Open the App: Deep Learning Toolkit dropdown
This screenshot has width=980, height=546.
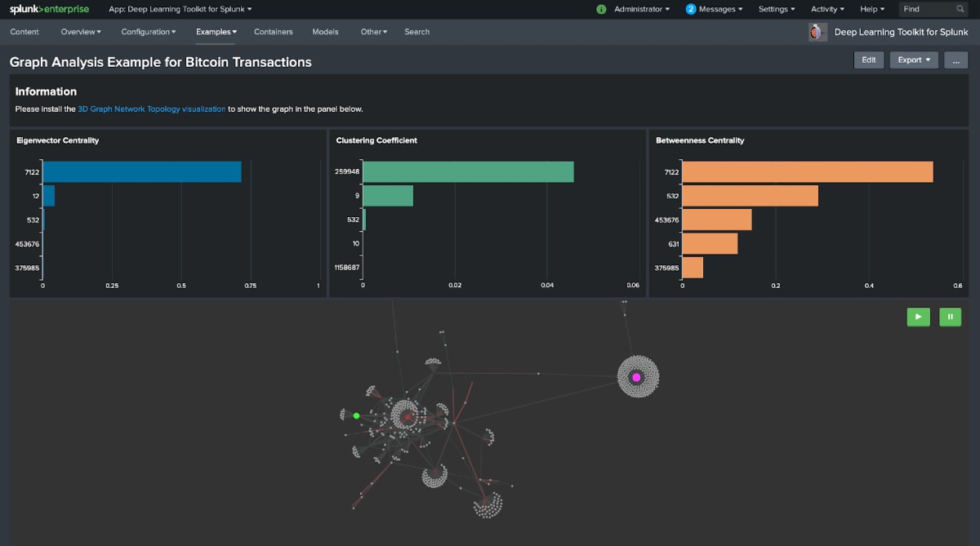[180, 9]
